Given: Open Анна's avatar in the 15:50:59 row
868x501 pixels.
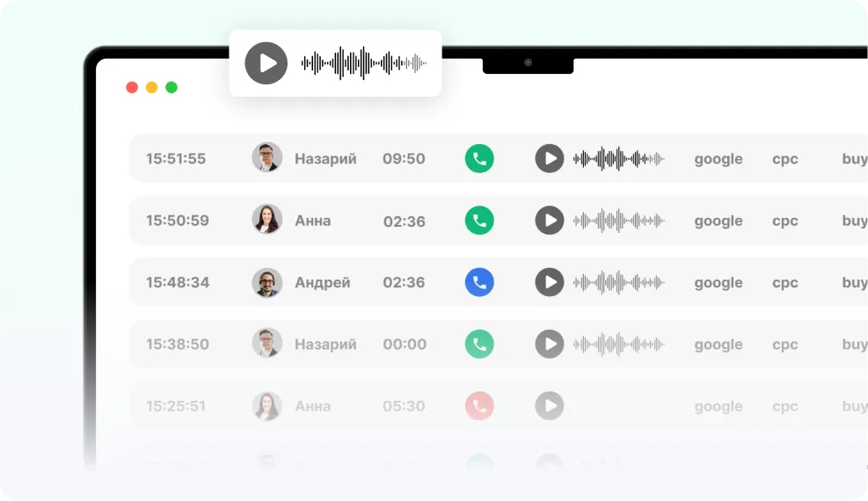Looking at the screenshot, I should (267, 220).
